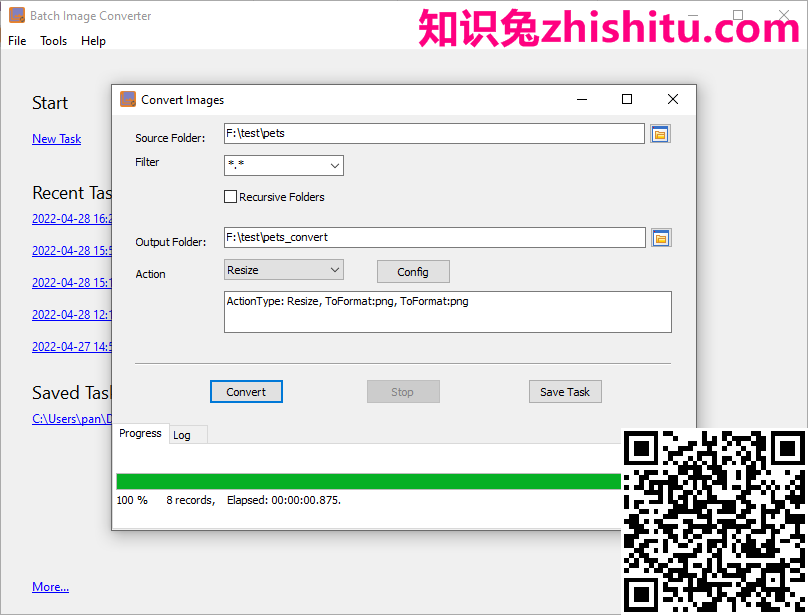Open recent task 2022-04-28 15:1

(72, 282)
